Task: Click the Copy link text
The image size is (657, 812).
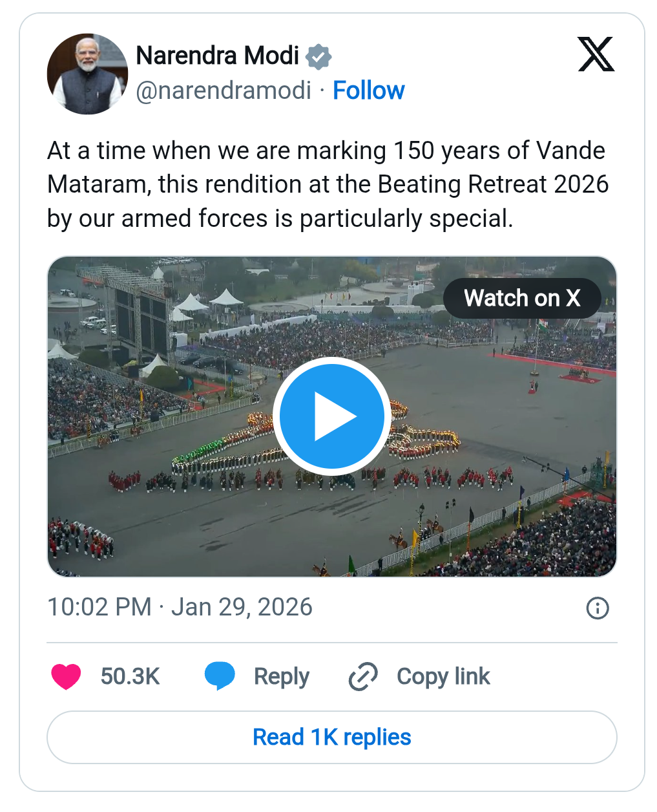Action: coord(443,676)
